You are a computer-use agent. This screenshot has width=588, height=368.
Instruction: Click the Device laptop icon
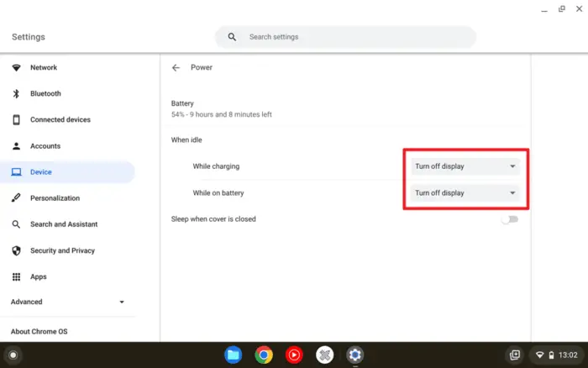(x=16, y=171)
